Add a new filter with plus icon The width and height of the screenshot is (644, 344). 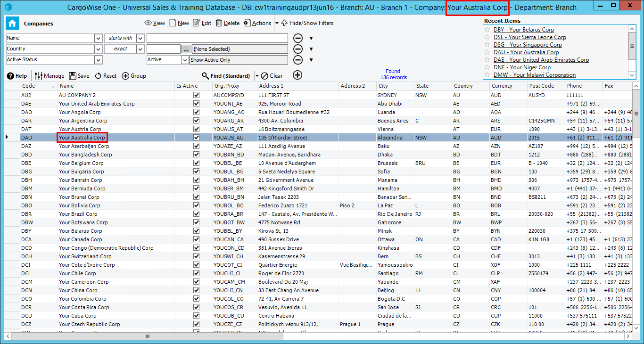297,75
